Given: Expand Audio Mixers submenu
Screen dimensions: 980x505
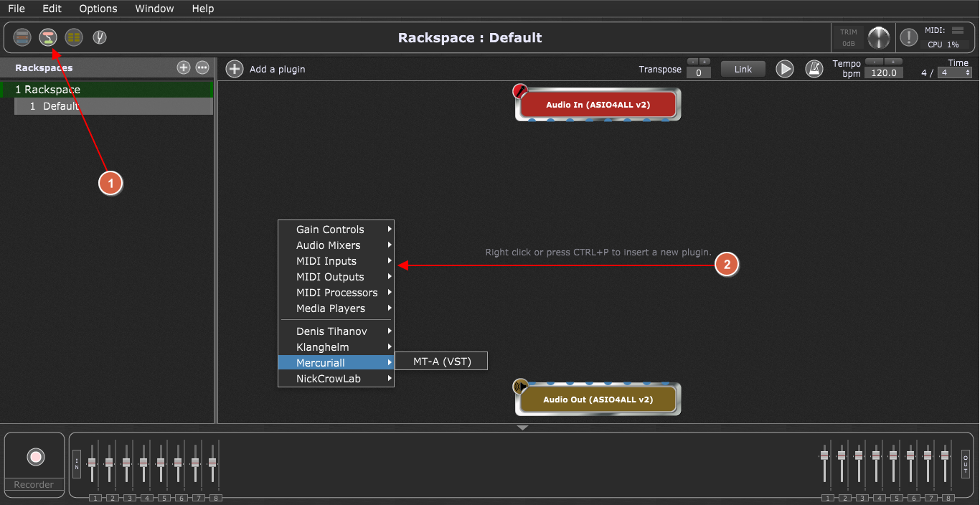Looking at the screenshot, I should (x=336, y=245).
